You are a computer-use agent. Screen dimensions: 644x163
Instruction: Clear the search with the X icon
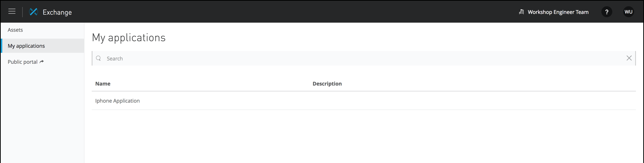(x=629, y=58)
